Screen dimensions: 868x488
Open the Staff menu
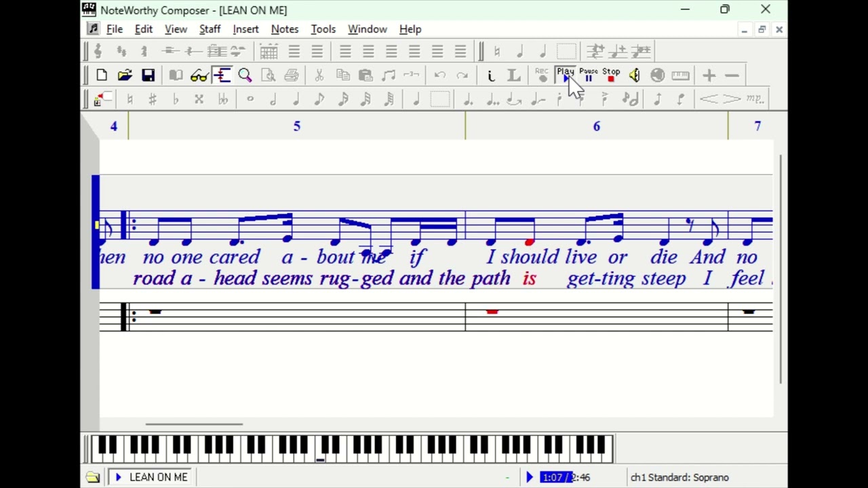(210, 29)
